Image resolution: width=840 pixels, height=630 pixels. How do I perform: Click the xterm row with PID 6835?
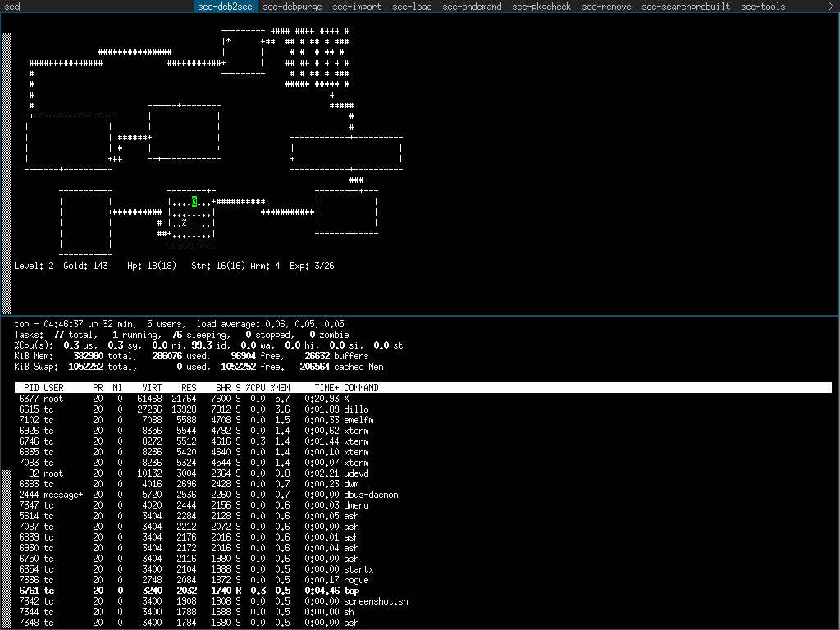click(423, 452)
